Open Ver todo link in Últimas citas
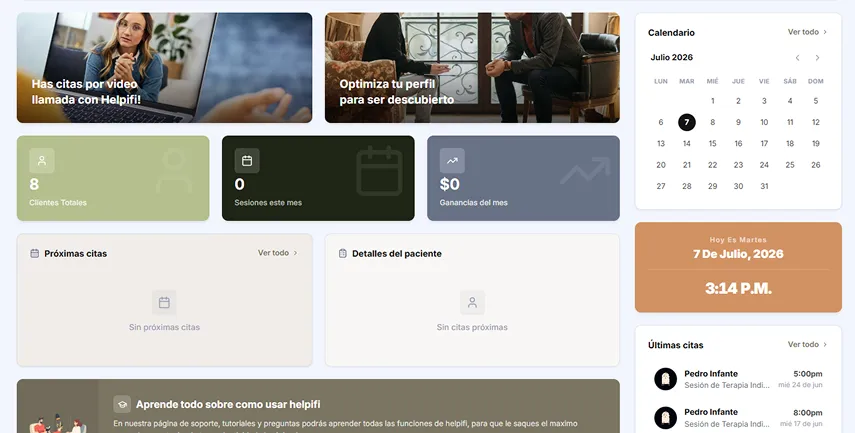855x433 pixels. click(807, 345)
